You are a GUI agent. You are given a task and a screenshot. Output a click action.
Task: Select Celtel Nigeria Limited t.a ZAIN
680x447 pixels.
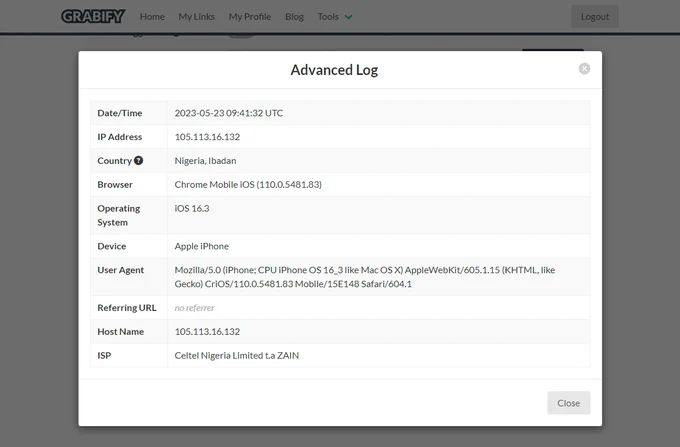(236, 356)
